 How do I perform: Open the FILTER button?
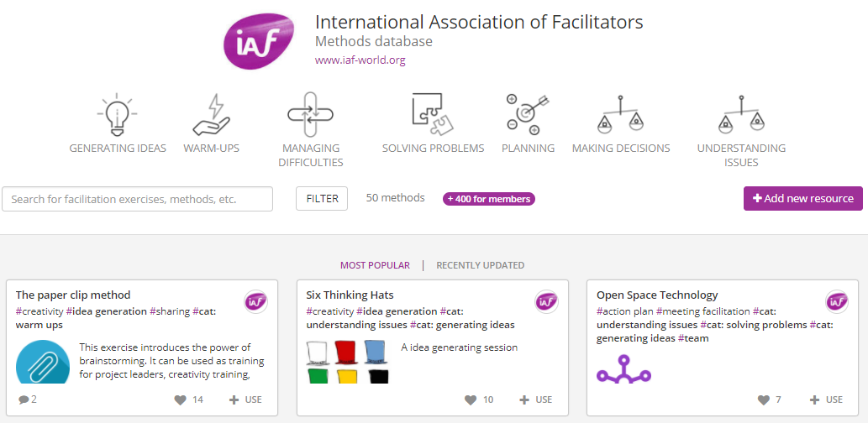click(x=322, y=199)
